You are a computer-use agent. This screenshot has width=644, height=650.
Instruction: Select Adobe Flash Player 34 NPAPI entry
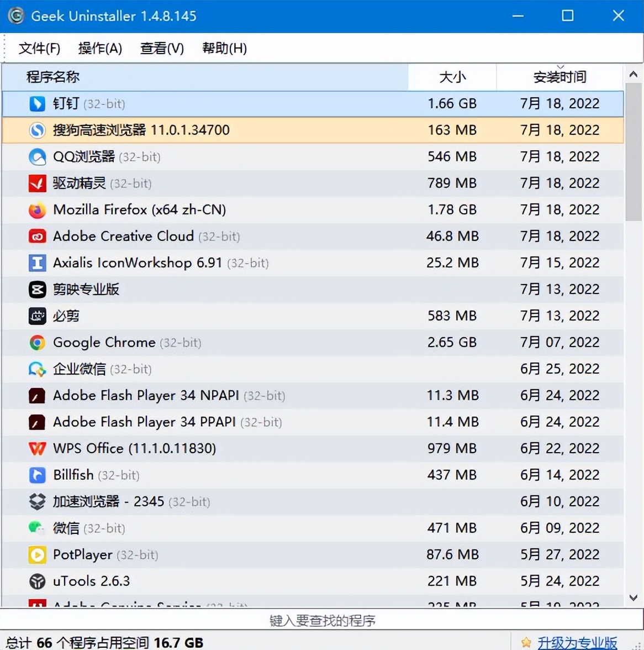pyautogui.click(x=169, y=396)
